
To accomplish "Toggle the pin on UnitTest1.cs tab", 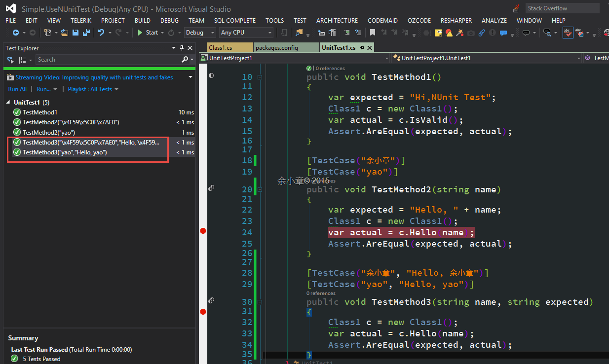I will [362, 48].
